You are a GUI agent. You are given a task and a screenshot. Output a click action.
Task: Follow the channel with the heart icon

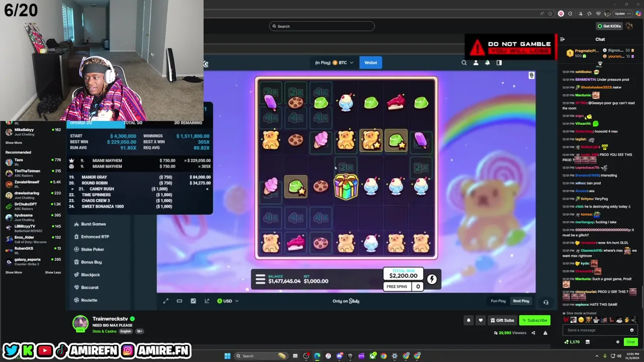click(480, 320)
